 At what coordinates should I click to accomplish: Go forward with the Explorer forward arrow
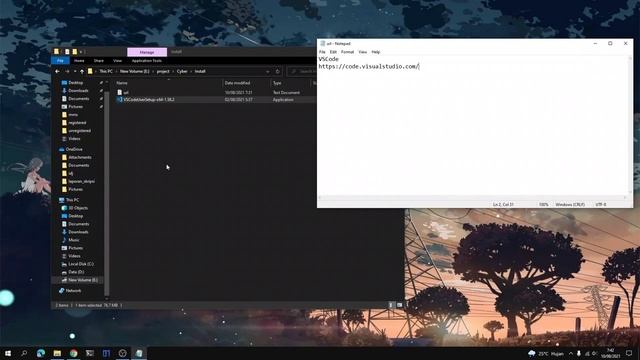pos(67,71)
